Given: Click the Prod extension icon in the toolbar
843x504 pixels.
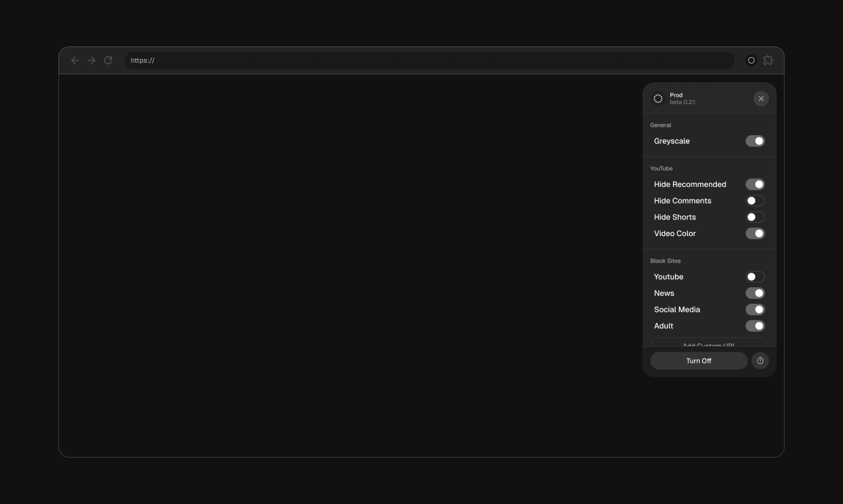Looking at the screenshot, I should point(751,60).
